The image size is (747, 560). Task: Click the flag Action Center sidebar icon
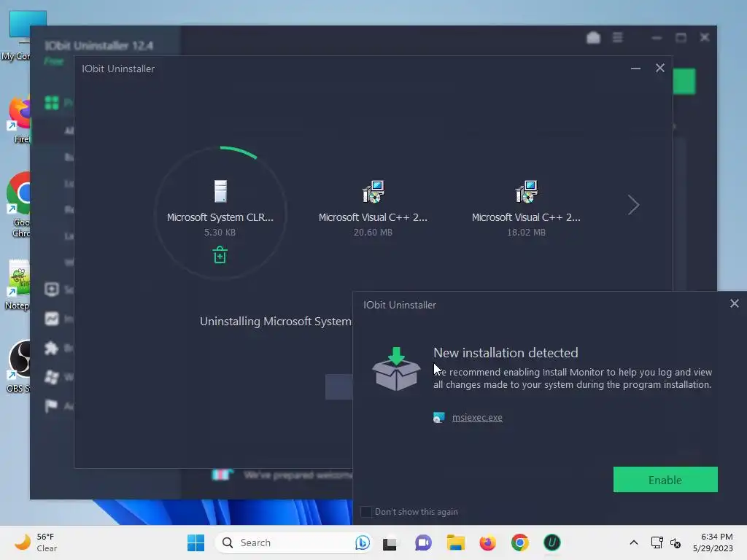(51, 405)
